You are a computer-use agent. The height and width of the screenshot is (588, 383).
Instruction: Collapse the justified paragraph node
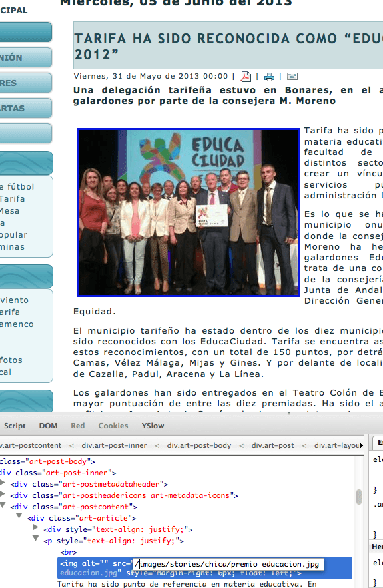pyautogui.click(x=36, y=539)
